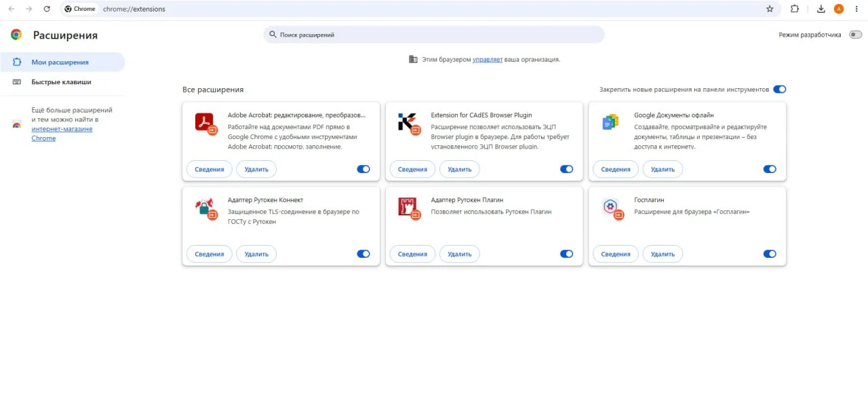This screenshot has width=868, height=416.
Task: Remove Adobe Acrobat with Удалить
Action: pos(256,169)
